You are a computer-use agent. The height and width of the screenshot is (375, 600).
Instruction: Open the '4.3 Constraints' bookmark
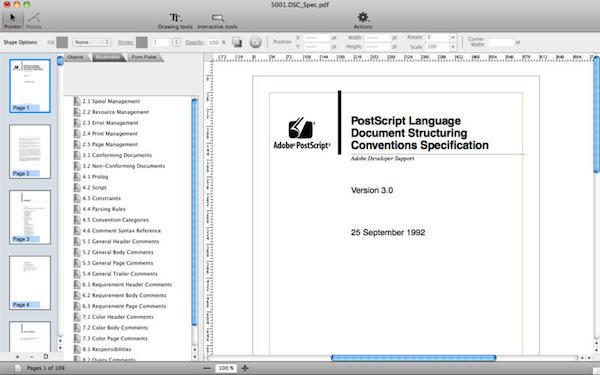tap(101, 198)
